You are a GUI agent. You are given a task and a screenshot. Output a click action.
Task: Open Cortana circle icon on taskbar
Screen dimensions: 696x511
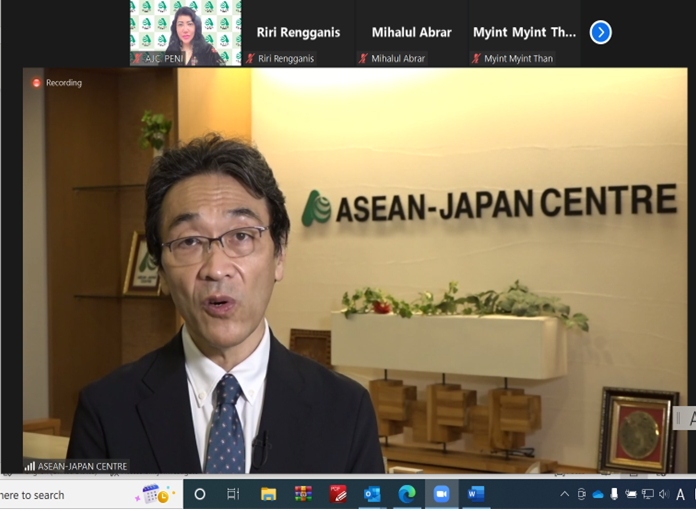[x=200, y=494]
